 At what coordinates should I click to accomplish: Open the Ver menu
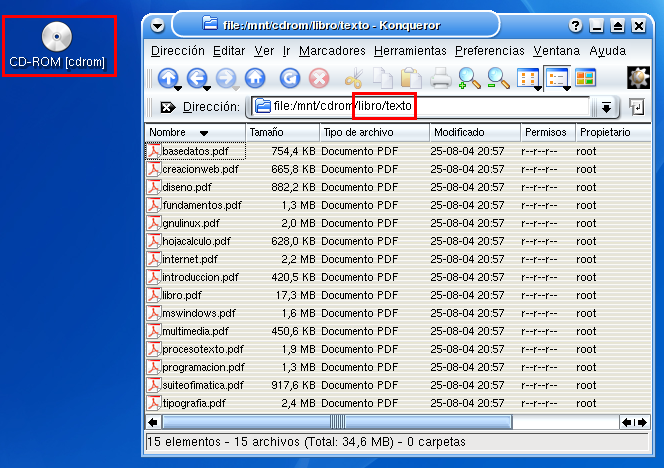tap(264, 51)
